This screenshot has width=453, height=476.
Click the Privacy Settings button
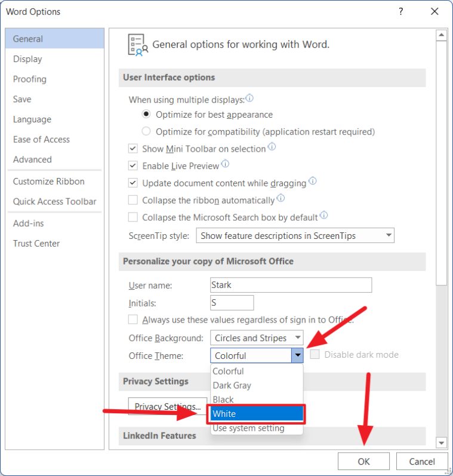[168, 406]
